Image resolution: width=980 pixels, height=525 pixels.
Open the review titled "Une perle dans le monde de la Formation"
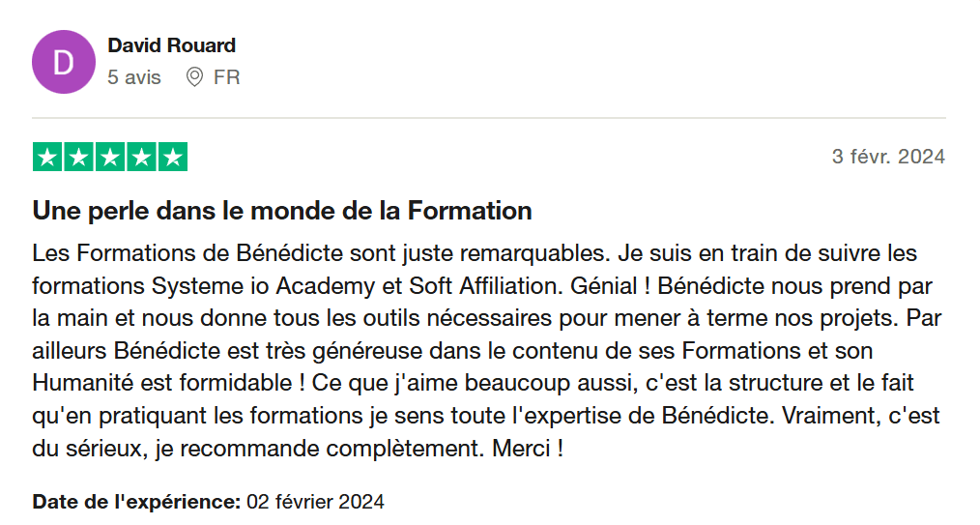pyautogui.click(x=282, y=211)
